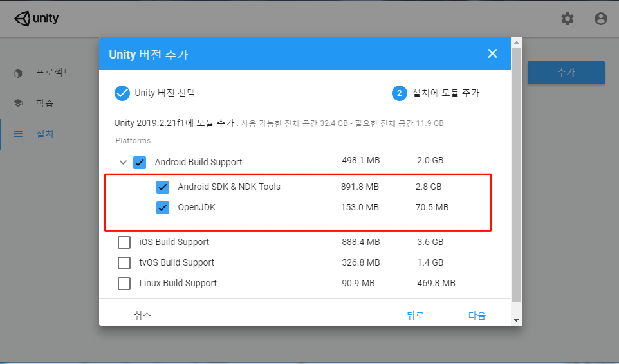Click the 891.8 MB download size
The image size is (619, 364).
click(360, 187)
